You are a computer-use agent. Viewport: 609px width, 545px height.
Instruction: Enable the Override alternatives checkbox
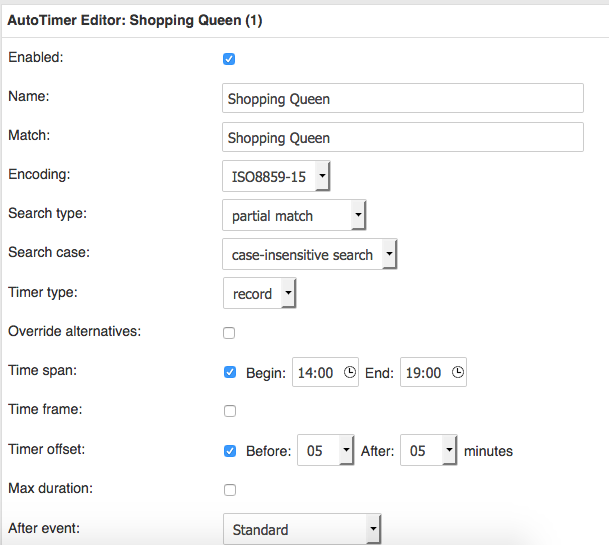229,333
